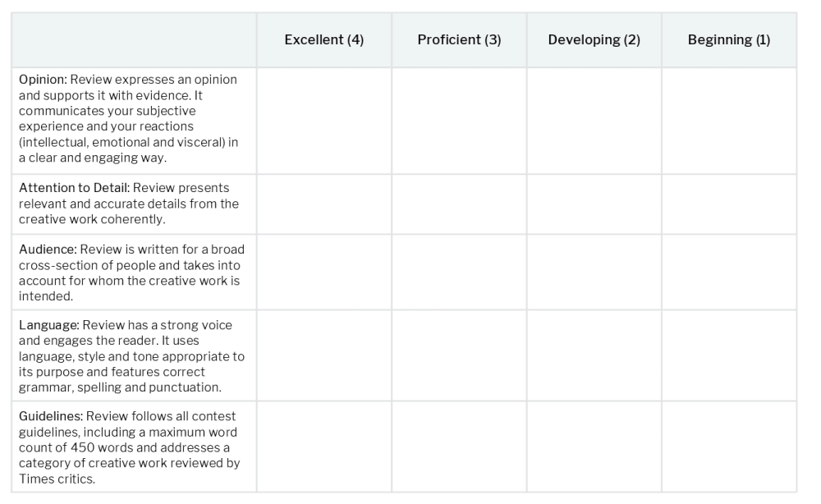The height and width of the screenshot is (504, 821).
Task: Select Developing cell for Attention to Detail
Action: coord(594,204)
